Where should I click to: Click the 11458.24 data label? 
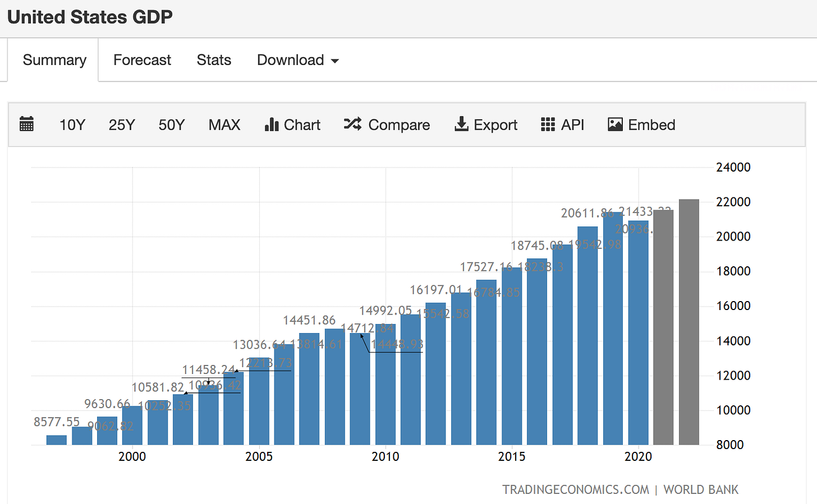209,369
